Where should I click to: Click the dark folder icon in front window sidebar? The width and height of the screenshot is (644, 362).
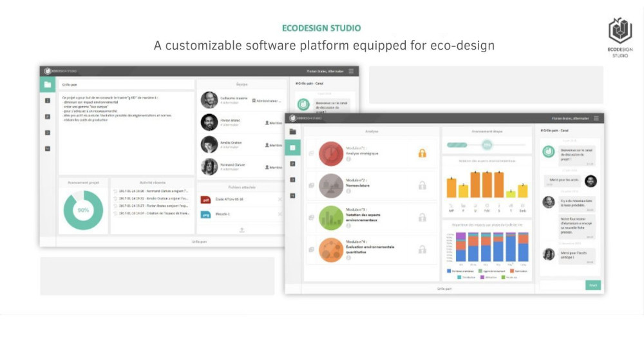[293, 131]
